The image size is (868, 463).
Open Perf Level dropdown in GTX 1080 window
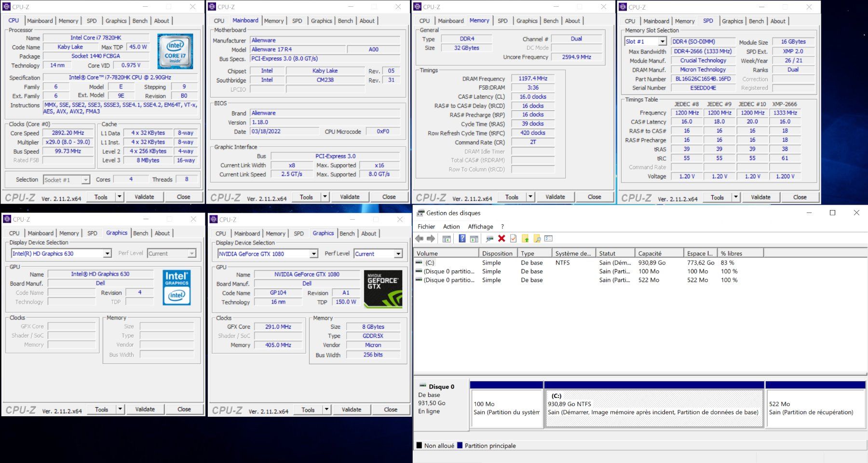398,254
